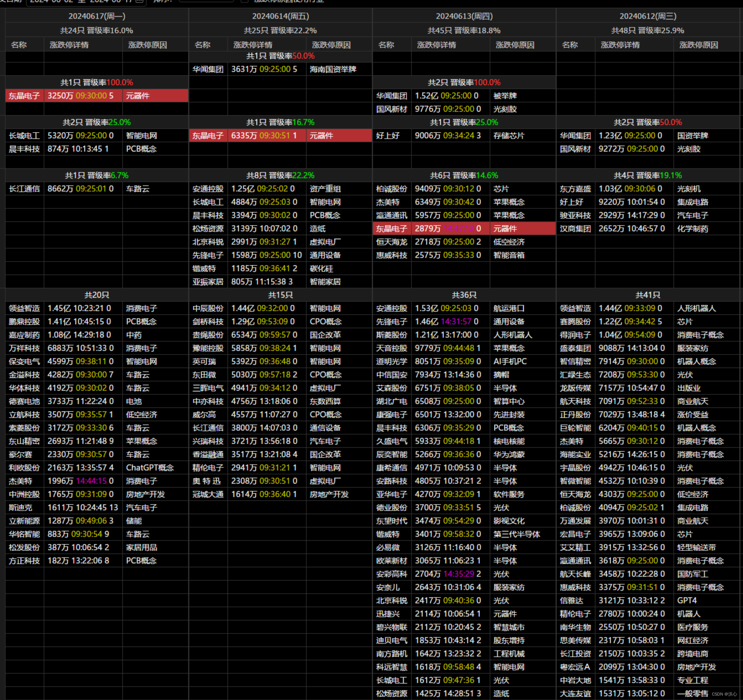Click red 东晶电子 row at 14:47:12
This screenshot has width=743, height=700.
point(392,229)
